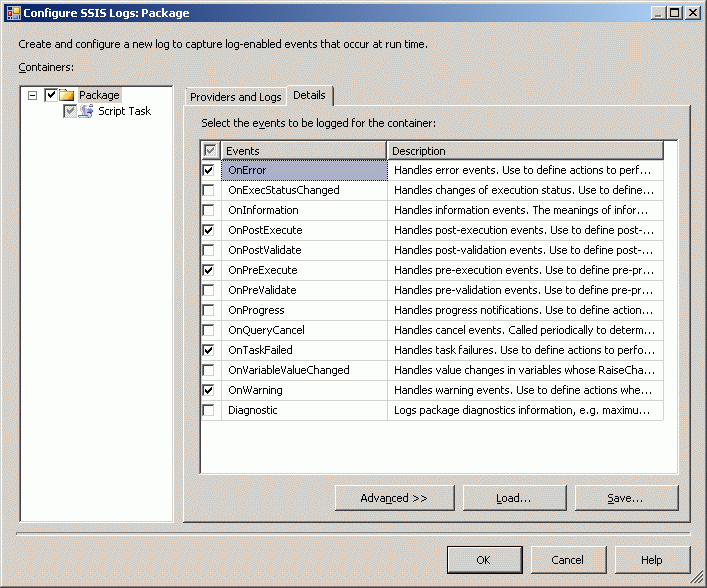This screenshot has width=707, height=588.
Task: Select the OnPostExecute event name
Action: (265, 230)
